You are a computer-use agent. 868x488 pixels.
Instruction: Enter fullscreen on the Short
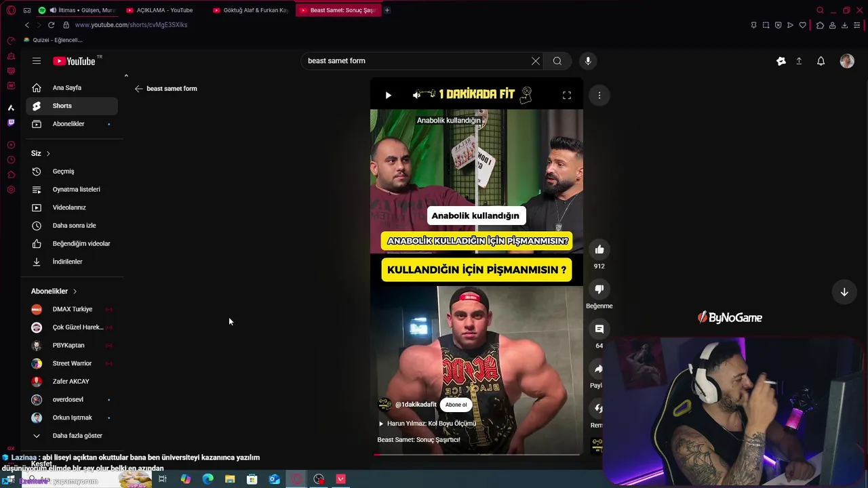point(567,96)
